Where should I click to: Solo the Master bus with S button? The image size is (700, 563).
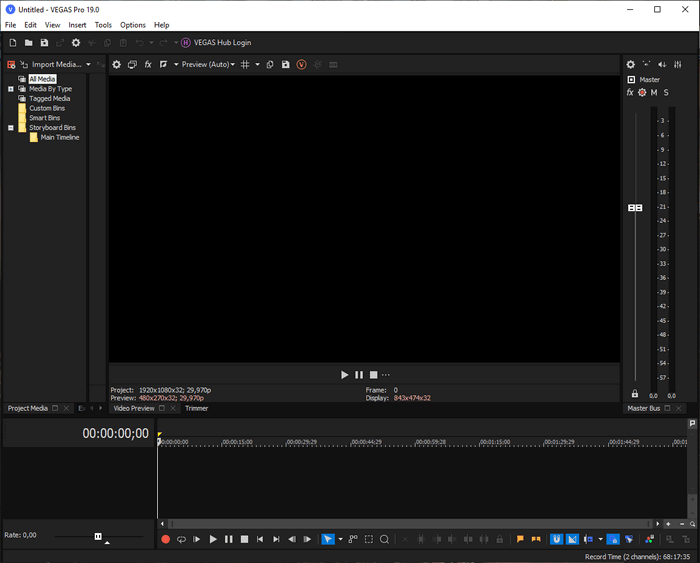point(666,92)
